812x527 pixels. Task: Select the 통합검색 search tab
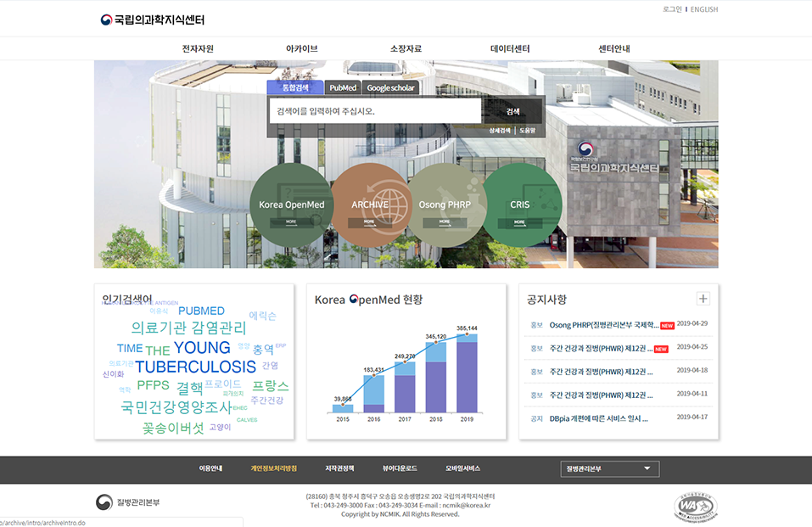point(295,87)
